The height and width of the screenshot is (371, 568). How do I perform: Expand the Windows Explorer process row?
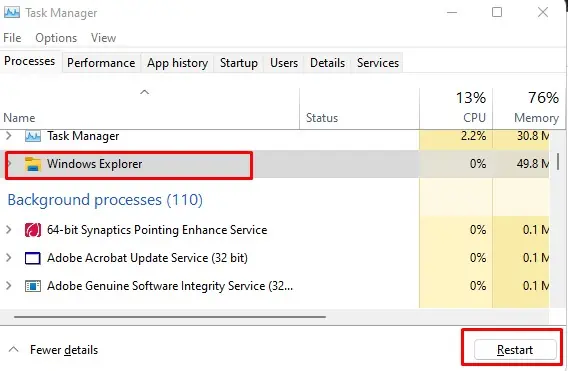[x=9, y=164]
